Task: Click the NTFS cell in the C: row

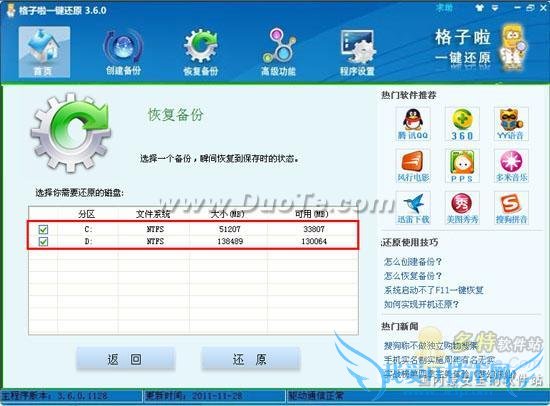Action: click(x=155, y=229)
